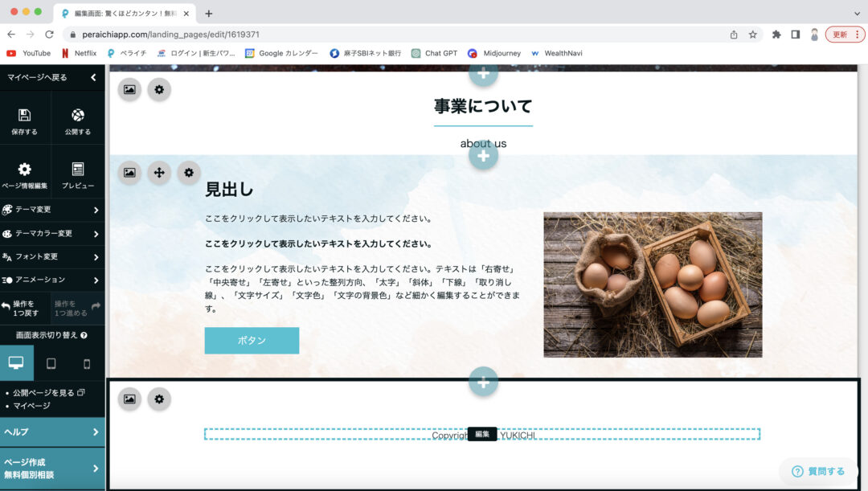Open the YouTube bookmark
Image resolution: width=868 pixels, height=491 pixels.
coord(28,53)
